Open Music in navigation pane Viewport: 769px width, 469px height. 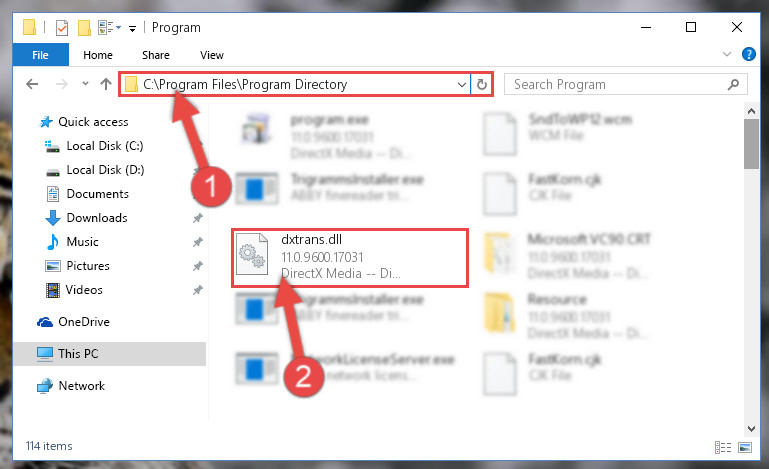click(x=82, y=242)
